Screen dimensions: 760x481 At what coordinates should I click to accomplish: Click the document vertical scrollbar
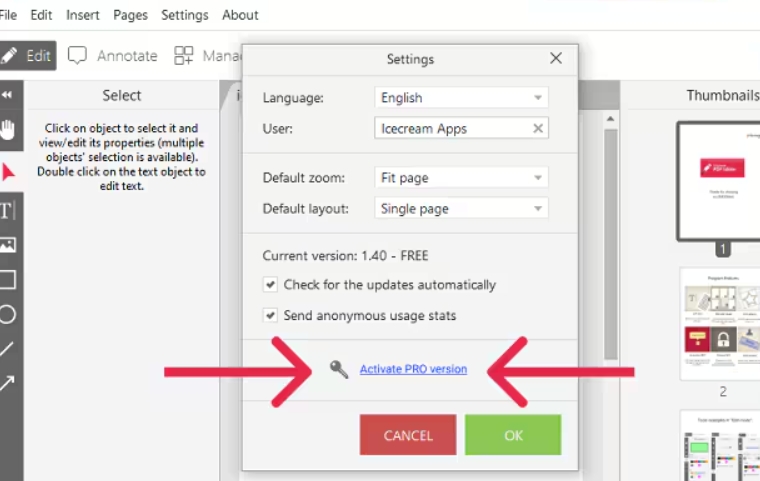(x=611, y=244)
